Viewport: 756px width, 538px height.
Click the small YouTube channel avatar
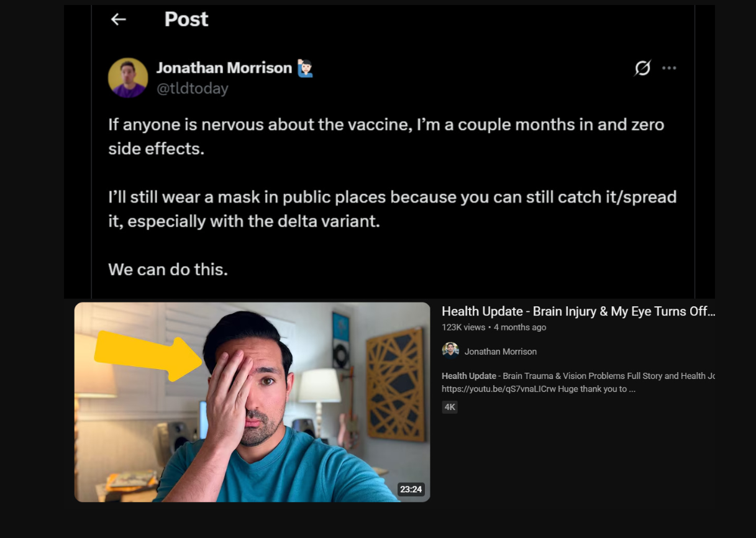point(450,351)
